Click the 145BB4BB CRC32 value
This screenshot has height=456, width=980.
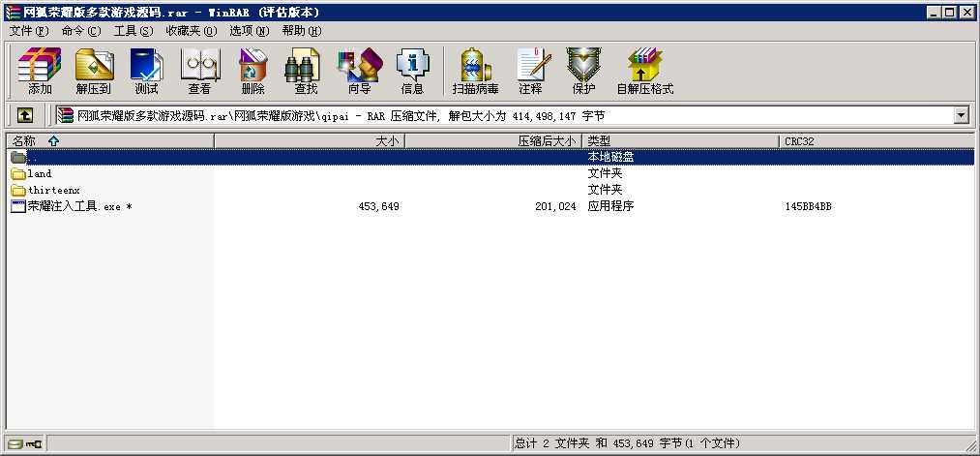808,206
